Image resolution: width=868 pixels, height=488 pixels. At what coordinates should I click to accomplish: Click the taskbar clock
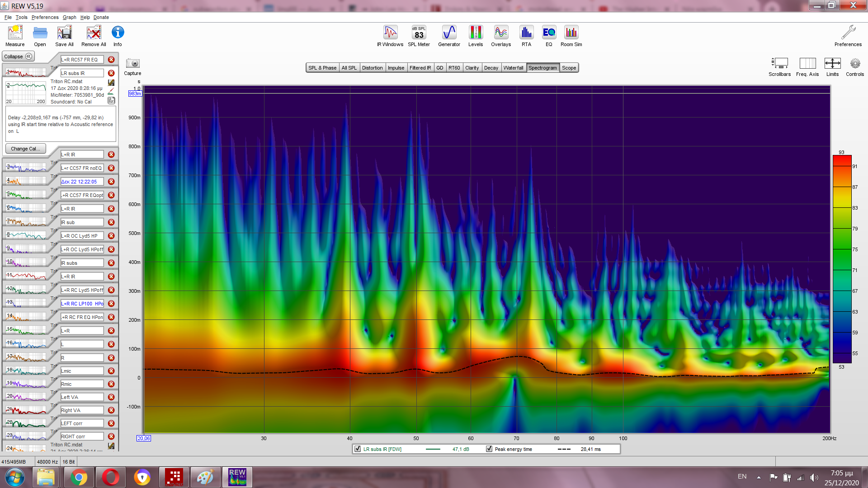pos(841,478)
